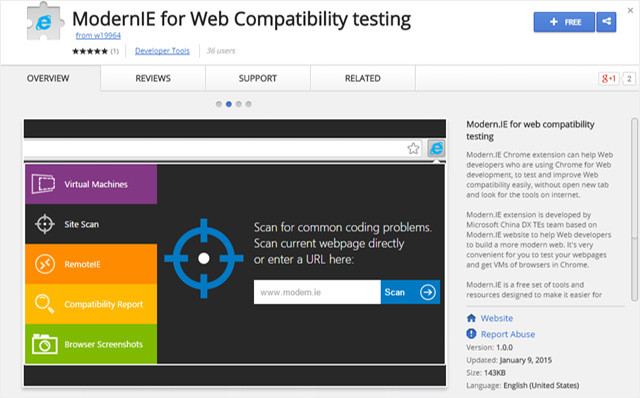Click the bookmark star icon
Viewport: 640px width, 398px height.
413,148
